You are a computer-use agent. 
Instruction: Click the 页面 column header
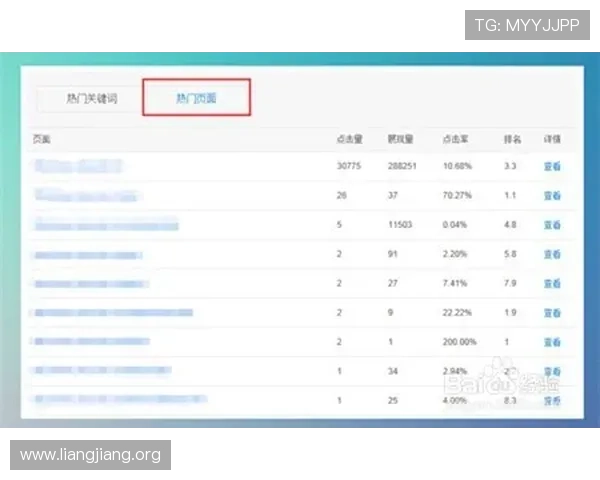(x=41, y=139)
